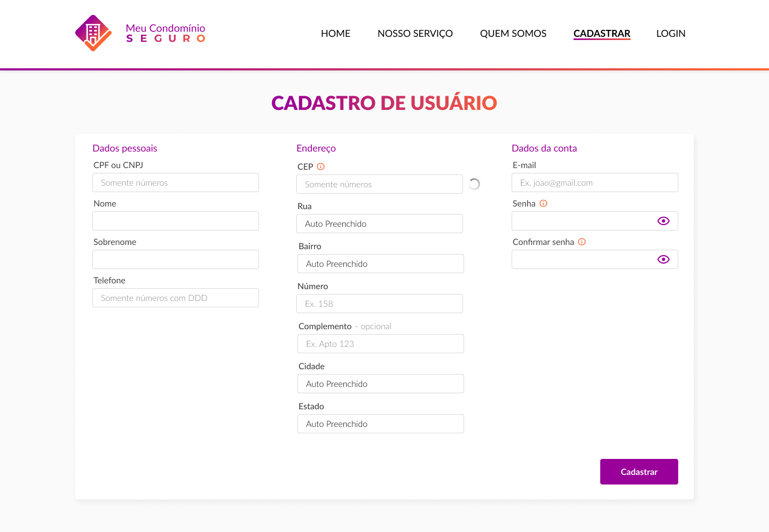Go to the HOME page
The width and height of the screenshot is (769, 532).
click(335, 34)
